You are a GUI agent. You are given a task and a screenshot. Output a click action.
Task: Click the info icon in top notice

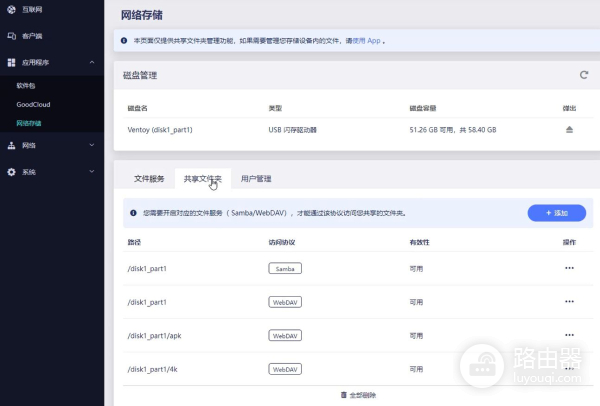pyautogui.click(x=124, y=41)
